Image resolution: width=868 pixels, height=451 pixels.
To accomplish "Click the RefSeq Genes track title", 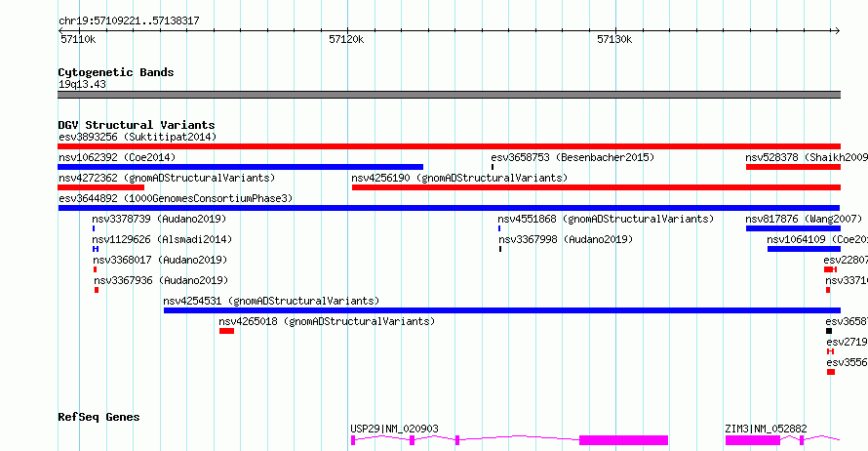I will (x=99, y=417).
